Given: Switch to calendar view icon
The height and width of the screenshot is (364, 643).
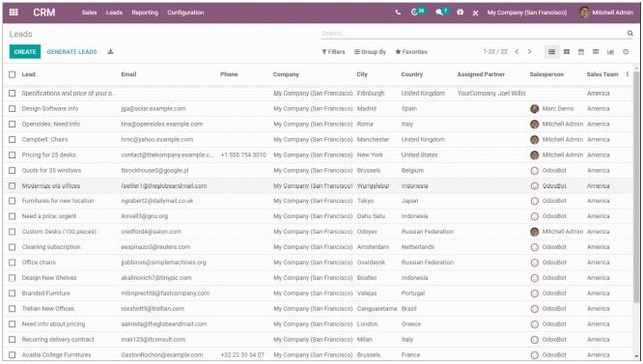Looking at the screenshot, I should tap(581, 51).
